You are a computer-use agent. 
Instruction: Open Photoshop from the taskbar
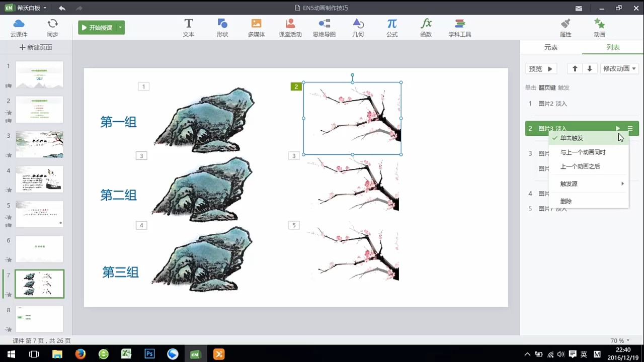[149, 354]
